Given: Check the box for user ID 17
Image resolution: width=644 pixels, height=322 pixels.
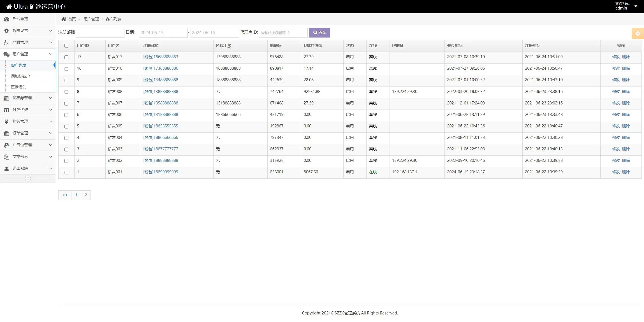Looking at the screenshot, I should pyautogui.click(x=66, y=57).
